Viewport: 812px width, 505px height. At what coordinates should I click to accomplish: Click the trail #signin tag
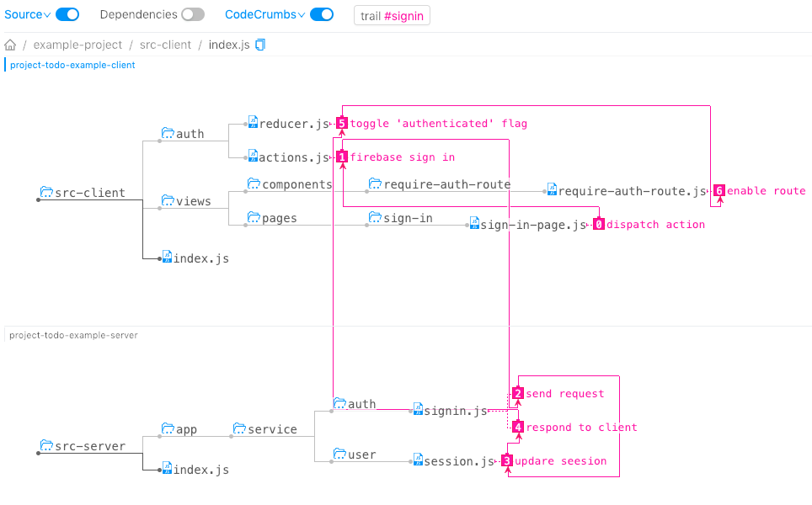click(392, 16)
